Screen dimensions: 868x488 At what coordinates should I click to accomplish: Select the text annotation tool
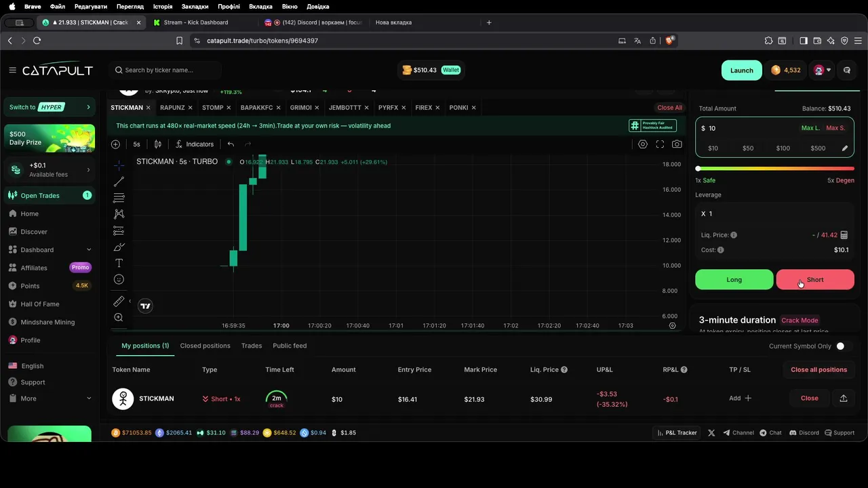point(119,263)
